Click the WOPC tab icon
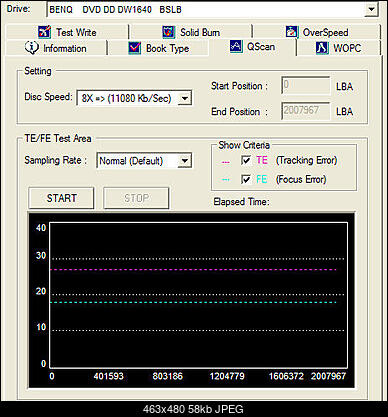 [x=322, y=48]
